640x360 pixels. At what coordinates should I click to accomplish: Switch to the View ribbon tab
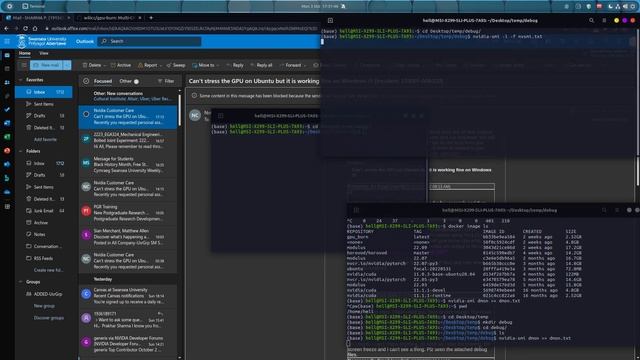coord(44,53)
